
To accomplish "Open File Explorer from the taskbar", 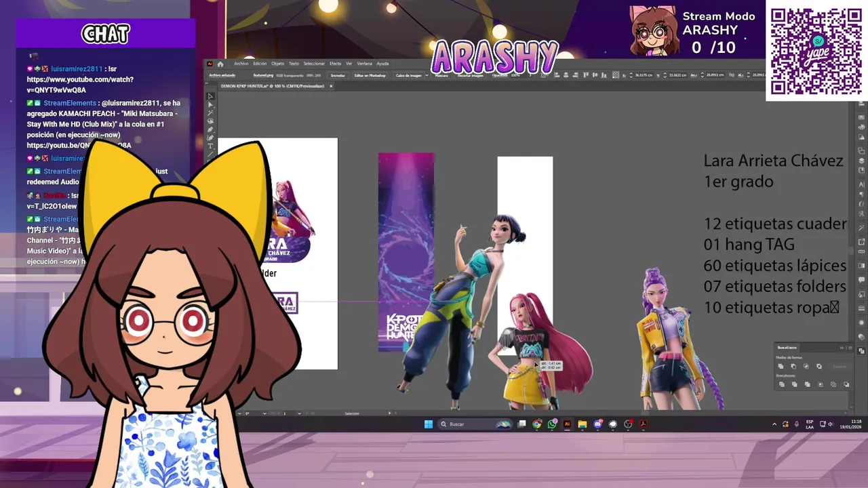I will tap(582, 424).
